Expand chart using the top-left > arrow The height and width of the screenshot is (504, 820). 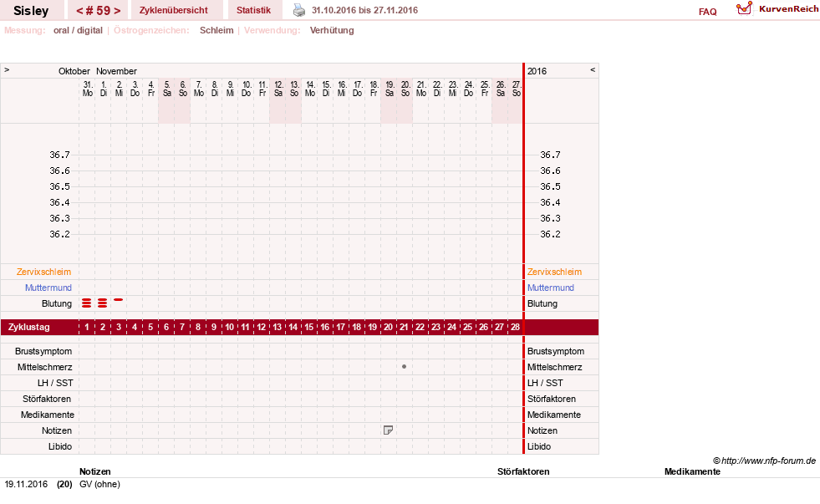(7, 69)
